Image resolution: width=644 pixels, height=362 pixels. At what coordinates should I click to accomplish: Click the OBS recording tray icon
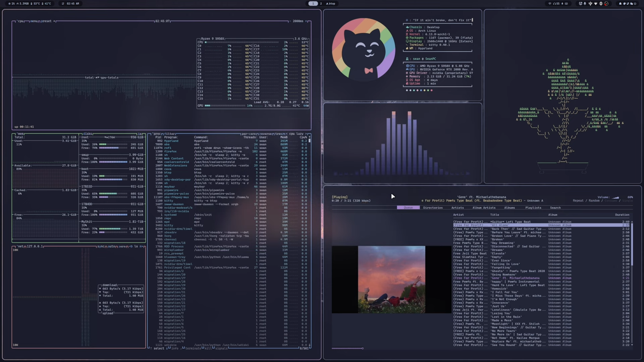(606, 4)
